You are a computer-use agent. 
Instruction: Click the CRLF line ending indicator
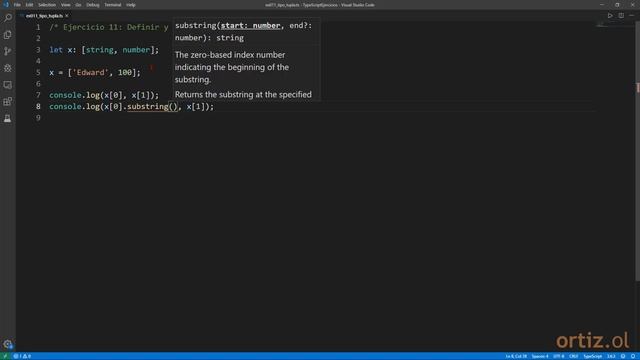coord(573,356)
